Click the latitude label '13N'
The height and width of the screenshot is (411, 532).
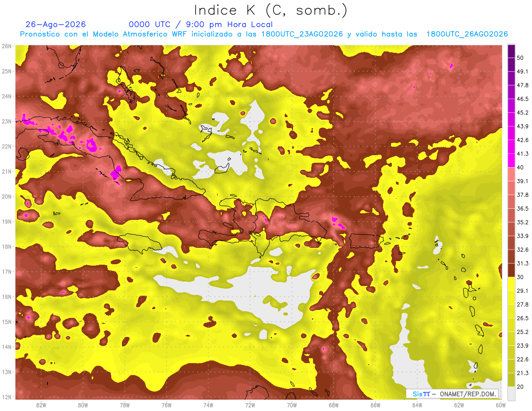point(7,372)
